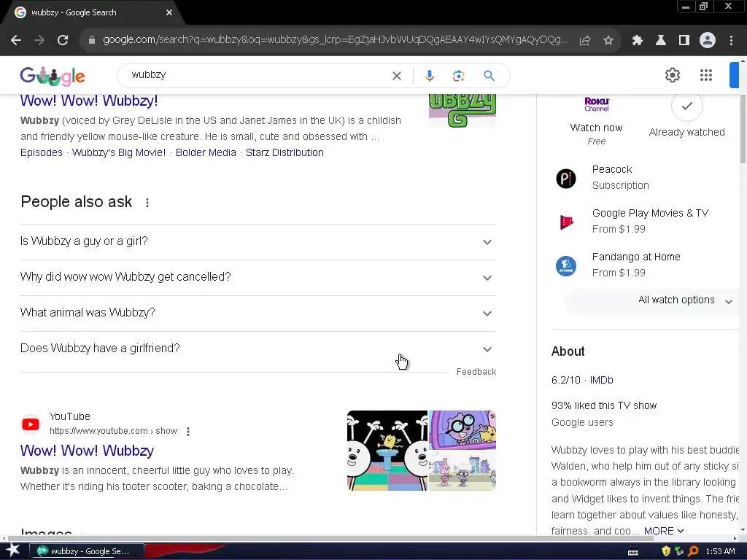
Task: Open Chrome three-dot menu
Action: (731, 41)
